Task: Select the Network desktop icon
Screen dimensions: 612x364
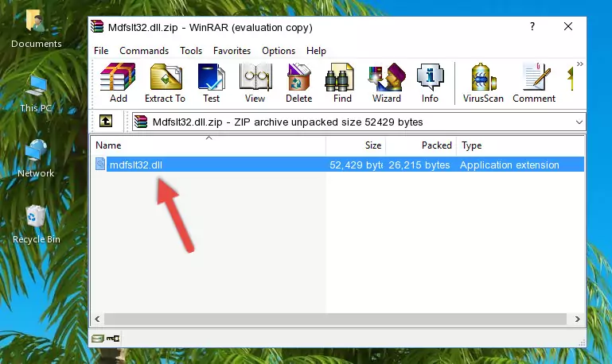Action: coord(36,159)
